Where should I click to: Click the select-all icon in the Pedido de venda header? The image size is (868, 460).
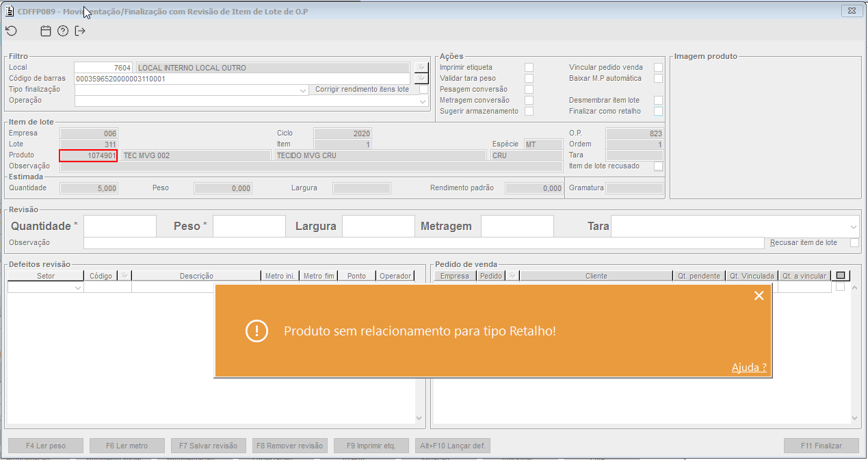841,276
